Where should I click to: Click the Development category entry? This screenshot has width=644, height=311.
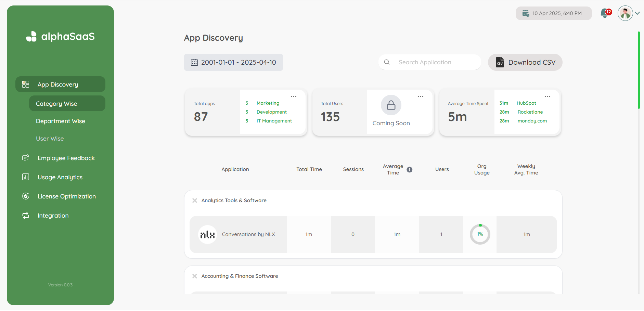click(x=272, y=112)
